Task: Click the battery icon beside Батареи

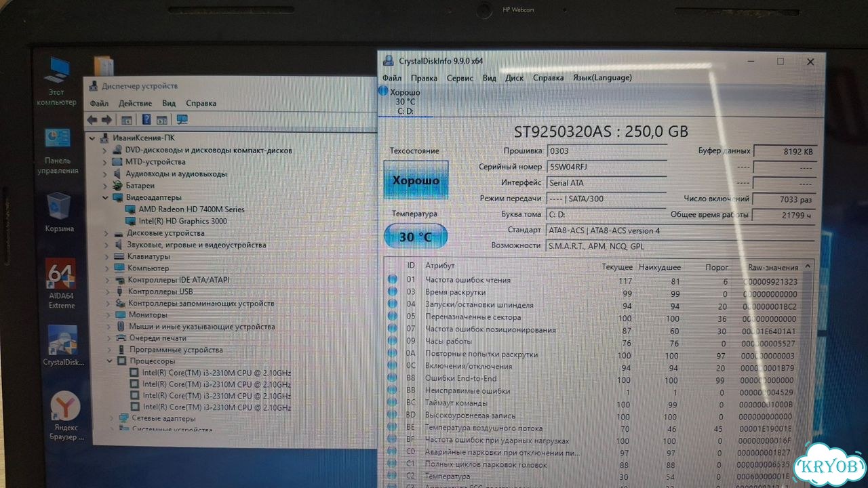Action: coord(118,186)
